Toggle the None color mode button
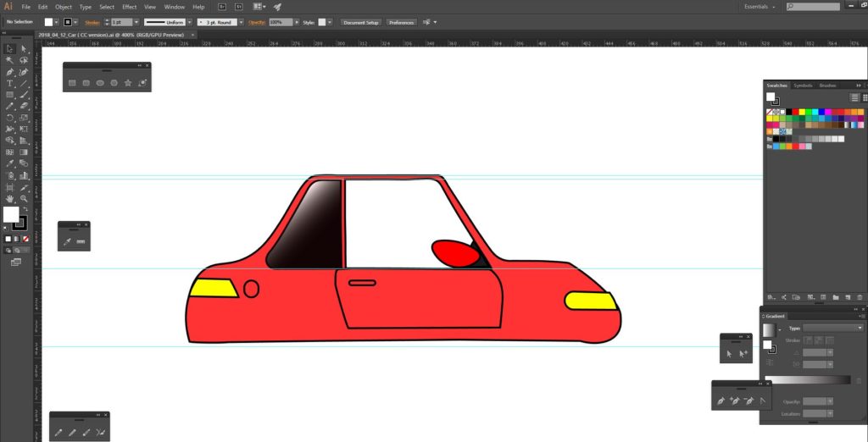The image size is (868, 442). pyautogui.click(x=26, y=239)
